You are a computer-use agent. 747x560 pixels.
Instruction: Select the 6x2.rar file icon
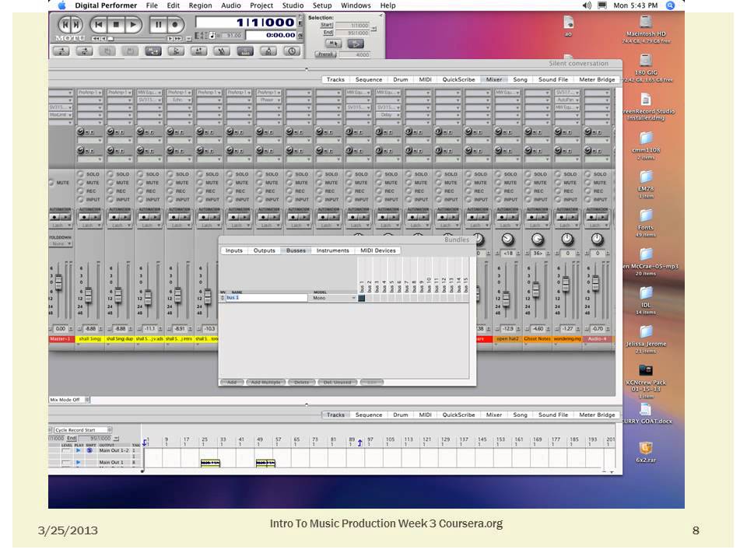[x=646, y=448]
